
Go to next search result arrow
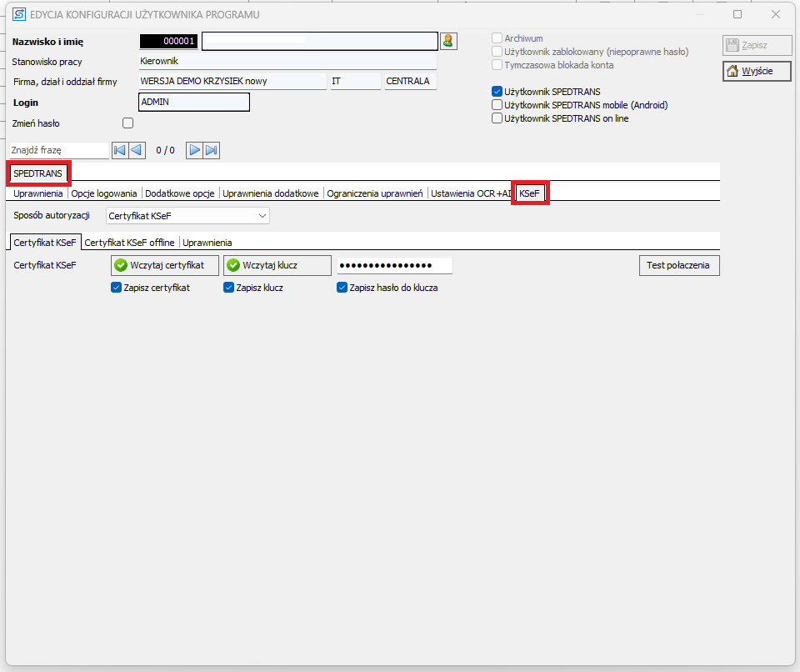coord(194,150)
